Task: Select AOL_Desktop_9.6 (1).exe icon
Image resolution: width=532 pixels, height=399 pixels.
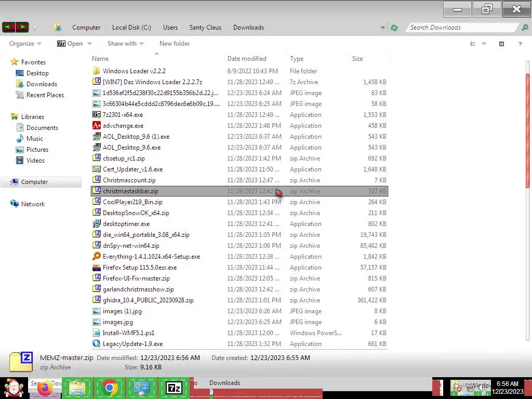Action: pyautogui.click(x=96, y=137)
